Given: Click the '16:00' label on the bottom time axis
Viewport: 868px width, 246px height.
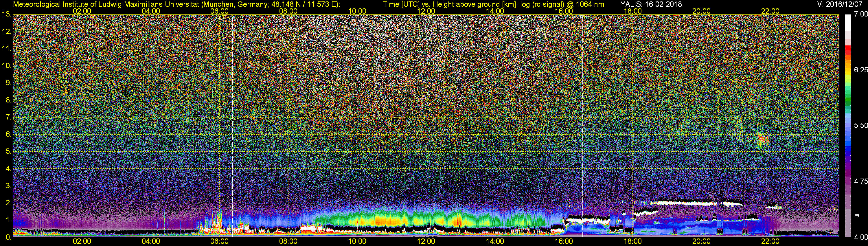Looking at the screenshot, I should pyautogui.click(x=564, y=241).
